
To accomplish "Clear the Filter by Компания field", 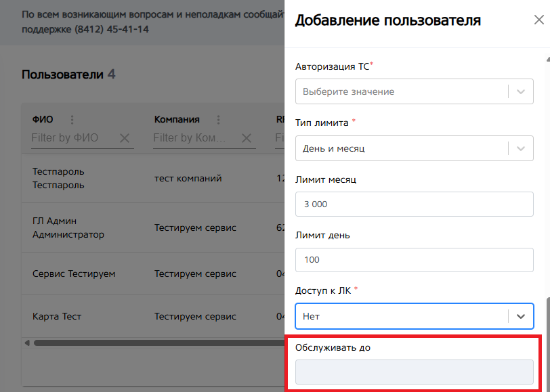I will (x=247, y=138).
